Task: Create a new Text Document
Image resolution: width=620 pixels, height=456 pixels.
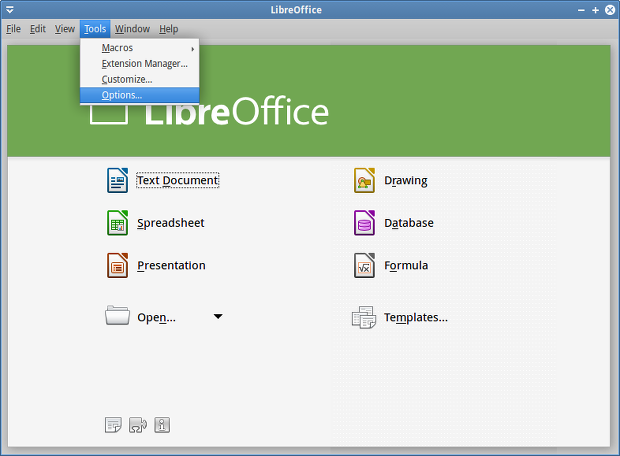Action: [x=178, y=180]
